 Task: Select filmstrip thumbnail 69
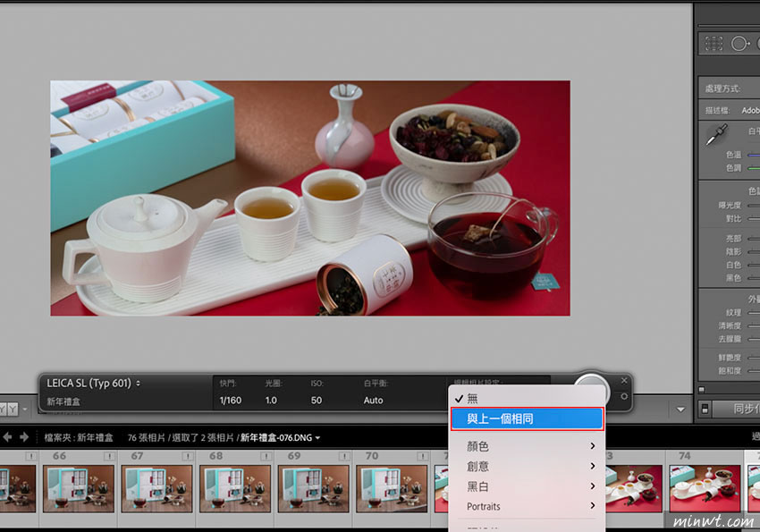coord(313,488)
